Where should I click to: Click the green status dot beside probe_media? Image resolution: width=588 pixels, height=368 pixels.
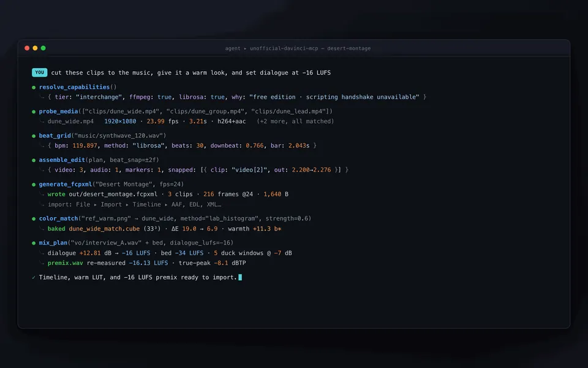click(34, 112)
